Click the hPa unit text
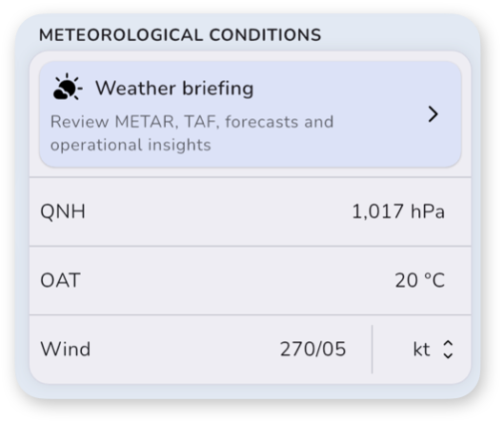This screenshot has height=422, width=504. (428, 211)
